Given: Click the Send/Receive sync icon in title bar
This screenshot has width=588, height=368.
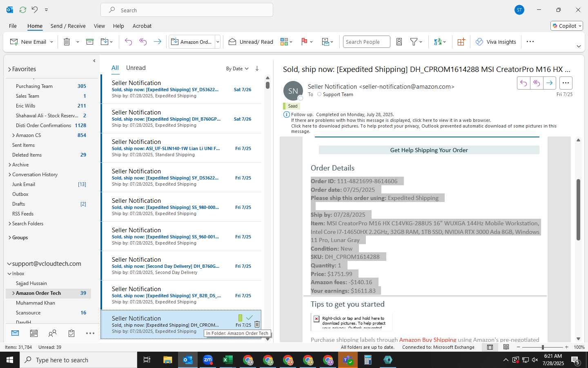Looking at the screenshot, I should pyautogui.click(x=23, y=9).
